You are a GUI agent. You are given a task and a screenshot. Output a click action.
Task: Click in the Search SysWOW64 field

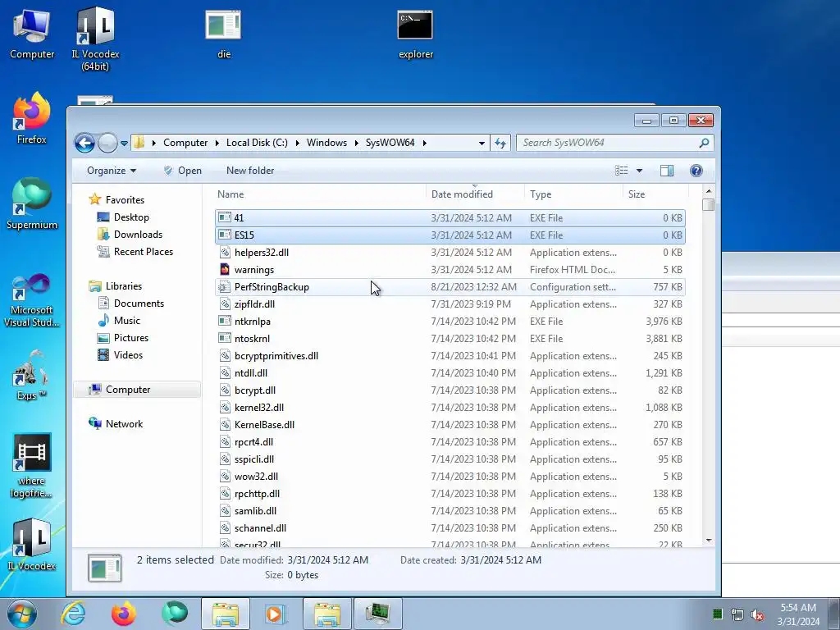pos(608,143)
